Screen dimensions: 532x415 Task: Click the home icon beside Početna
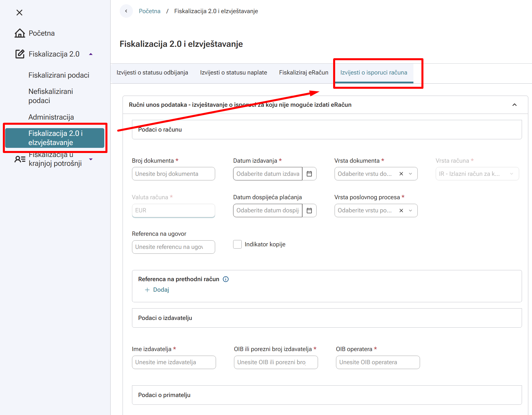[20, 33]
